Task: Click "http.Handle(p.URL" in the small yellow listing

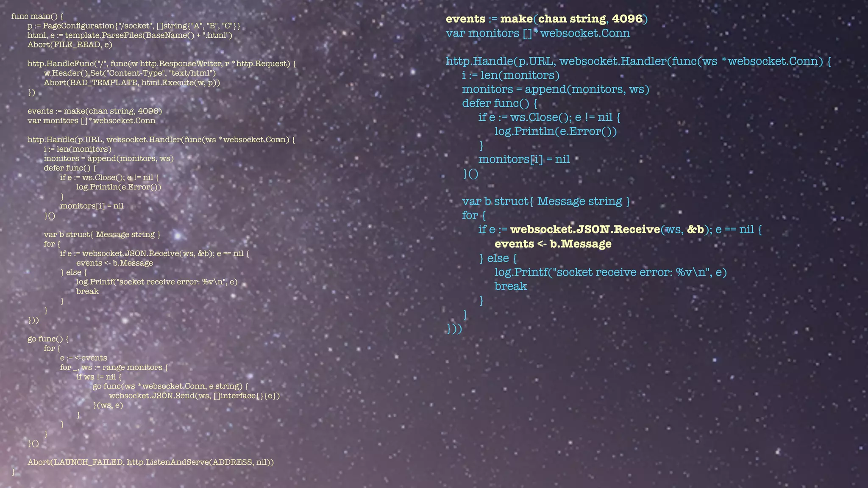Action: (x=161, y=139)
